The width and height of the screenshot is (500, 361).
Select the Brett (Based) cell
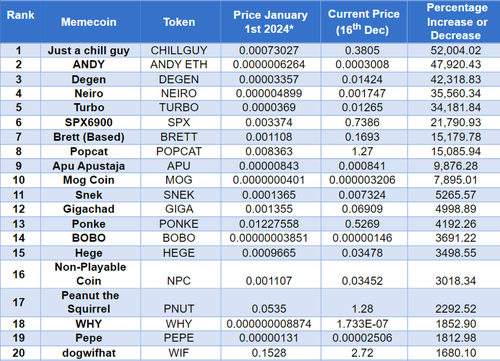[89, 137]
